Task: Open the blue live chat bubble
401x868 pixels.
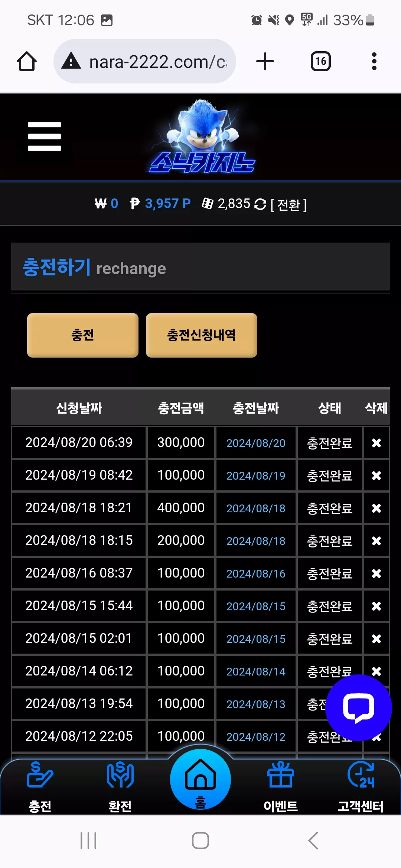Action: pyautogui.click(x=358, y=708)
